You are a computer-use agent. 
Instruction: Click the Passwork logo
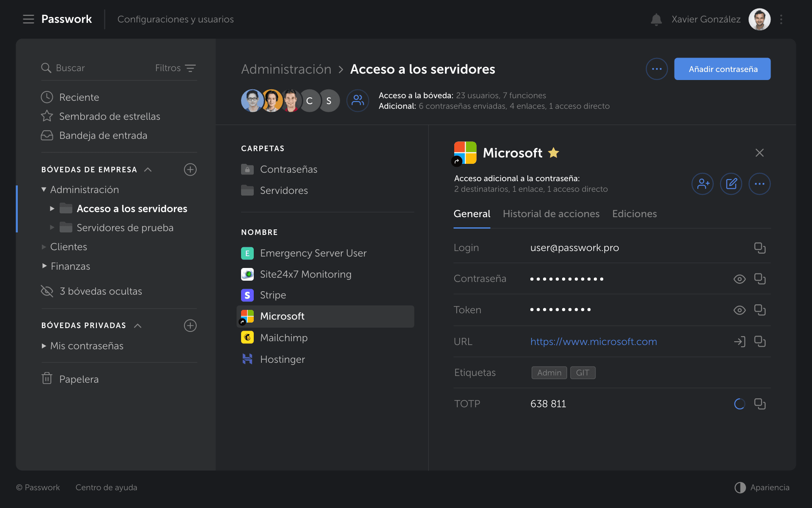66,19
